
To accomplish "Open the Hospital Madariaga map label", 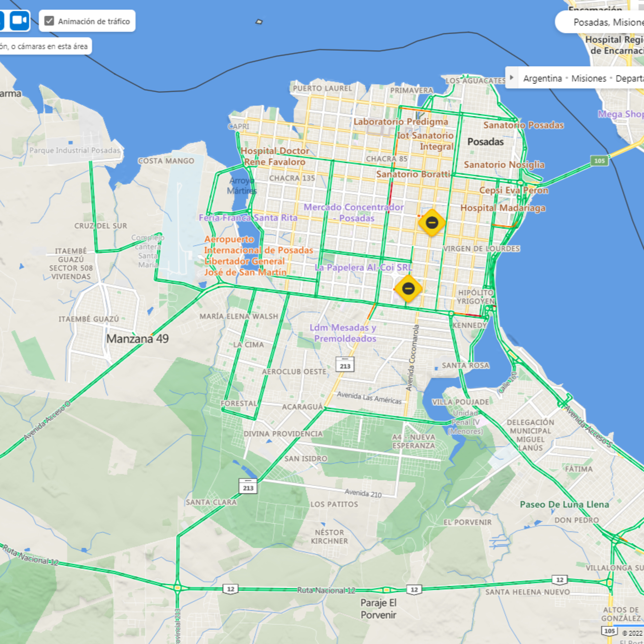I will (503, 208).
